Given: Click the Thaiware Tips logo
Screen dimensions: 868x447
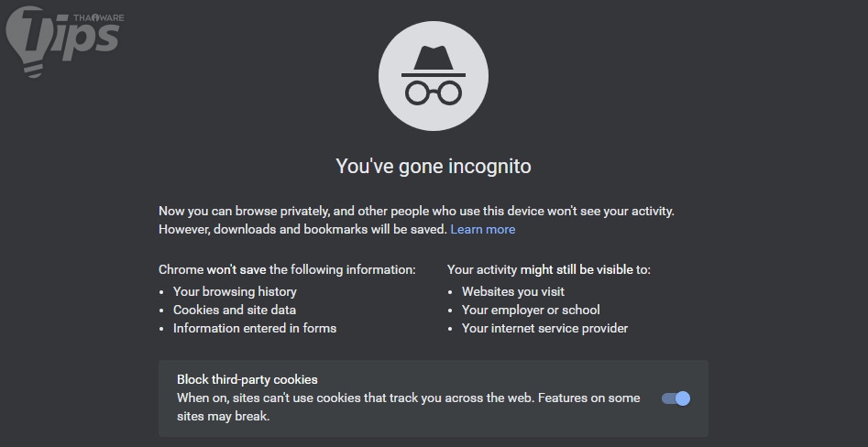Looking at the screenshot, I should (x=62, y=37).
